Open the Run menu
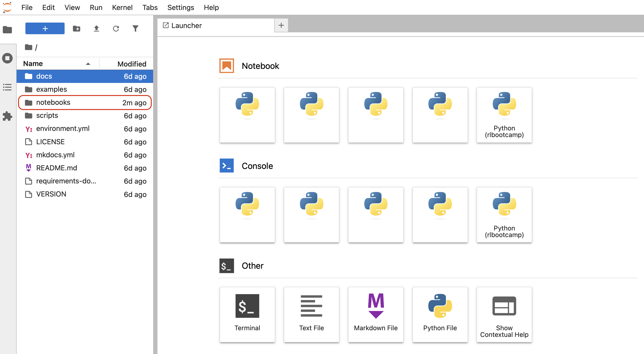The image size is (644, 354). 96,8
